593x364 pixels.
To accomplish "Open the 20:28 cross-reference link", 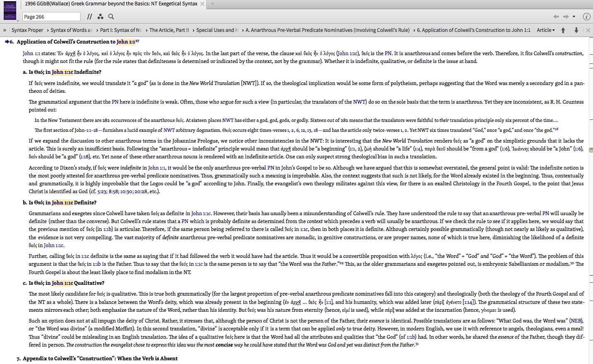I will 141,192.
